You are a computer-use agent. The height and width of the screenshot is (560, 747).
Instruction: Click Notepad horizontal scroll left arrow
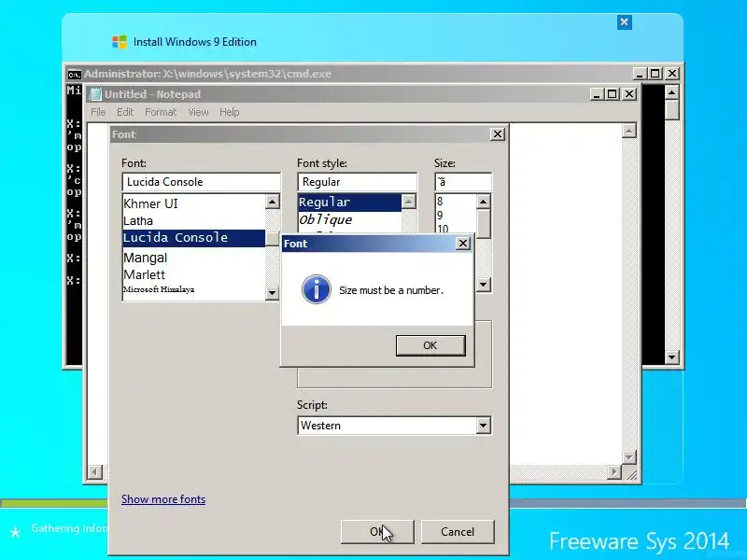[95, 472]
